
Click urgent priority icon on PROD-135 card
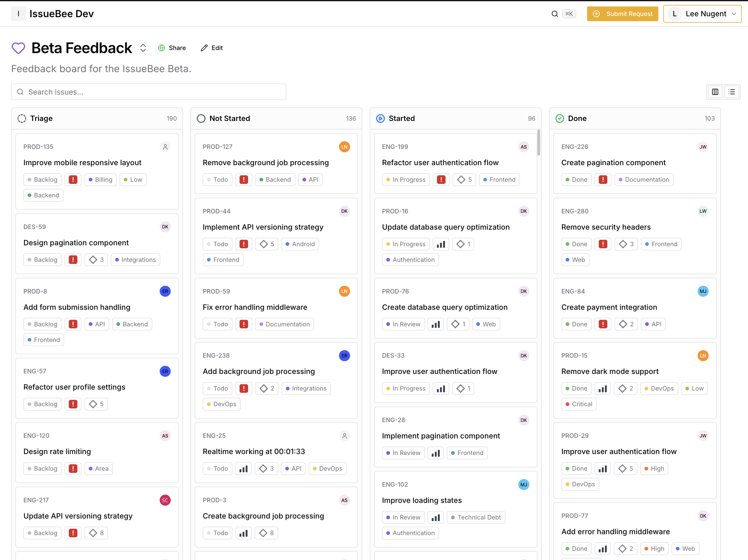click(73, 180)
